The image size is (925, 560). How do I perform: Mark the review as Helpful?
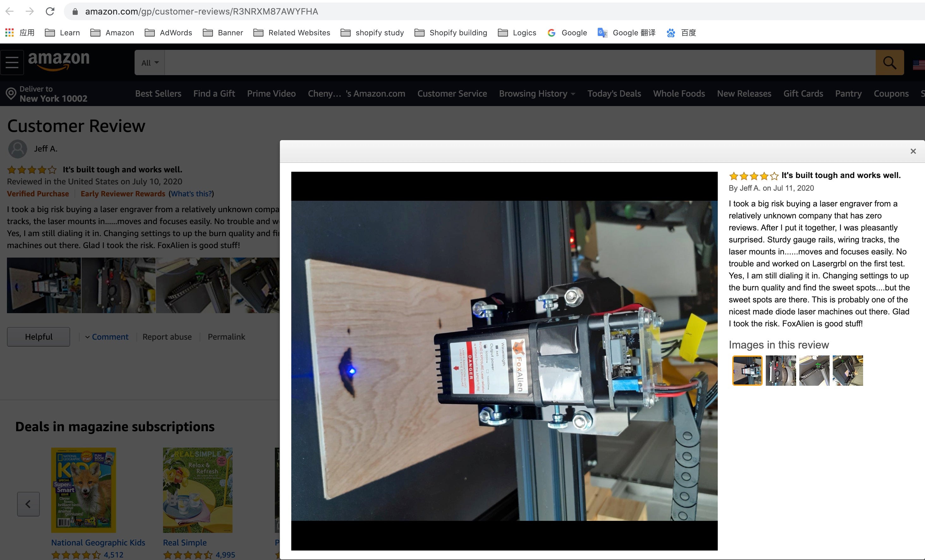38,337
